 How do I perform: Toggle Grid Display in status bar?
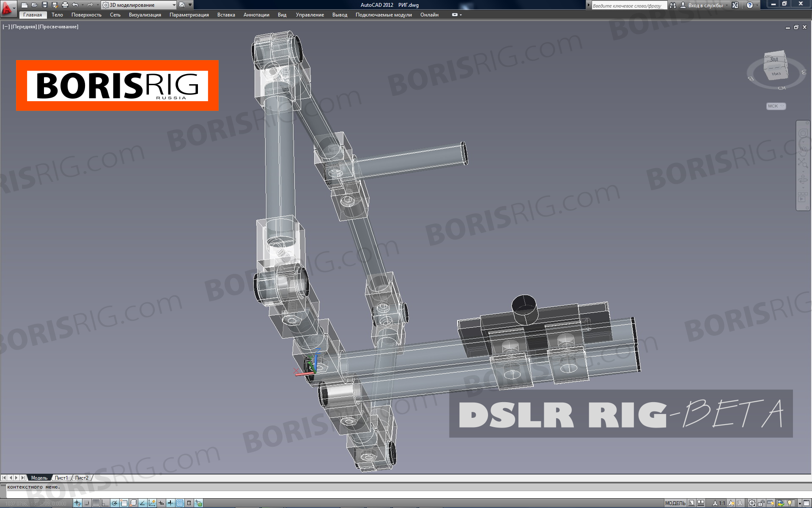[x=96, y=503]
